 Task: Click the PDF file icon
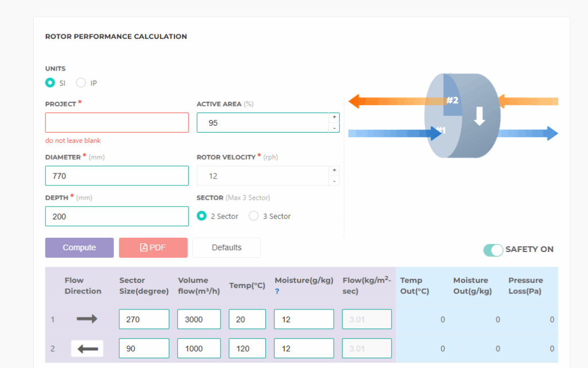click(x=144, y=247)
